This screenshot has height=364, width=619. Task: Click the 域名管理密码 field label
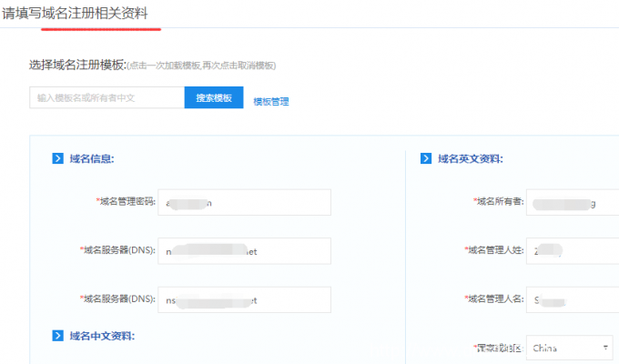coord(127,202)
